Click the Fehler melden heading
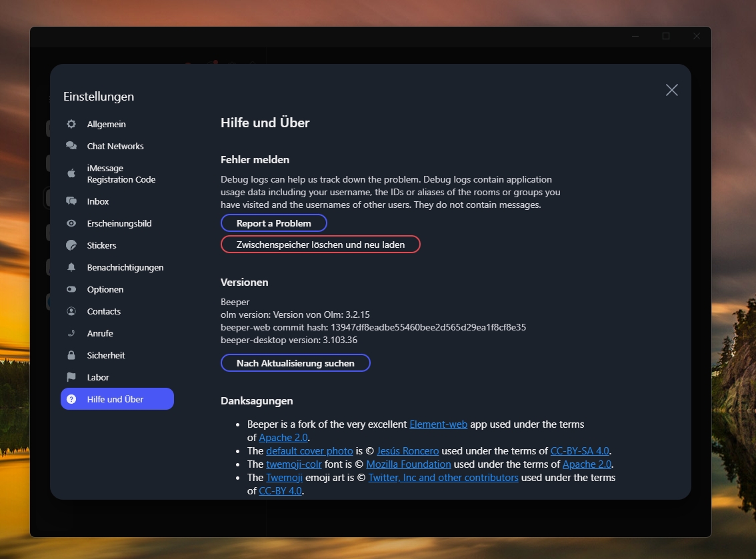The width and height of the screenshot is (756, 559). pos(255,159)
